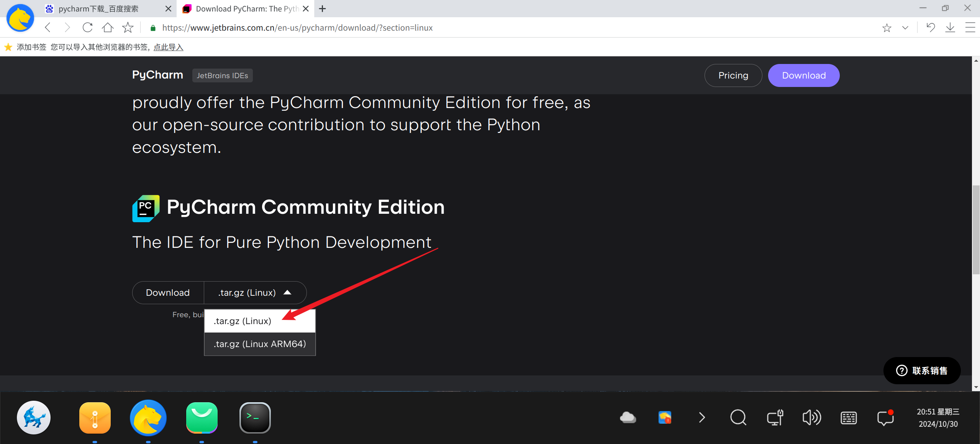Click the favorites star at address bar right
This screenshot has height=444, width=980.
coord(887,28)
